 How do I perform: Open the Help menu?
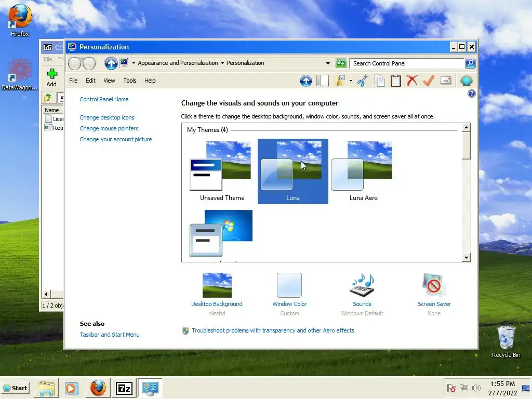(150, 81)
